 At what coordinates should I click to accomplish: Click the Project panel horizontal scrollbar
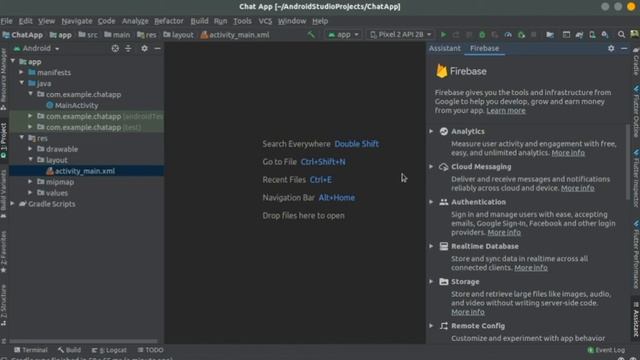pyautogui.click(x=84, y=341)
